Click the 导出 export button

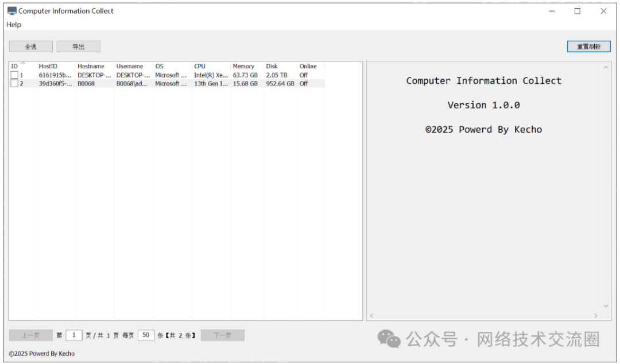pyautogui.click(x=79, y=47)
